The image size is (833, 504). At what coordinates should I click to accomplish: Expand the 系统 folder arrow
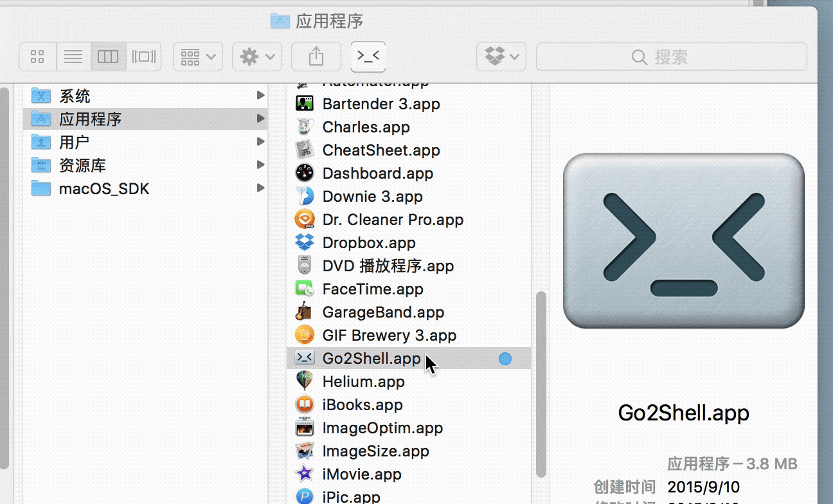pos(260,95)
